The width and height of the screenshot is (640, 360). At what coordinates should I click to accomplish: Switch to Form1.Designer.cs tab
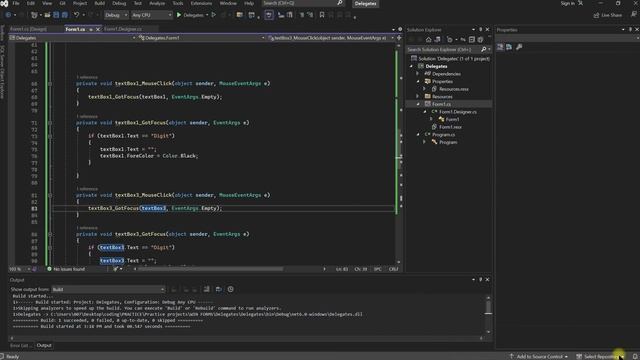coord(123,29)
